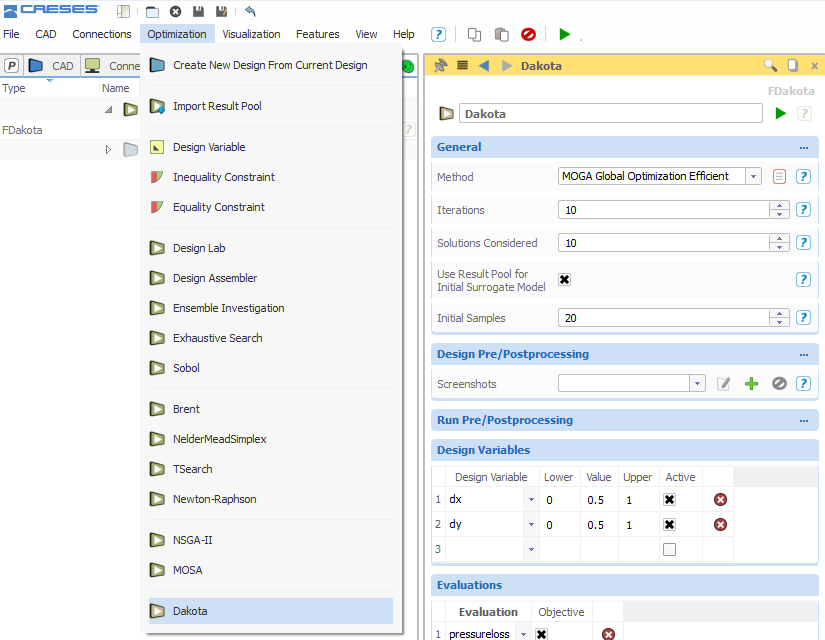Increase Iterations with the up stepper
The height and width of the screenshot is (640, 825).
click(779, 206)
